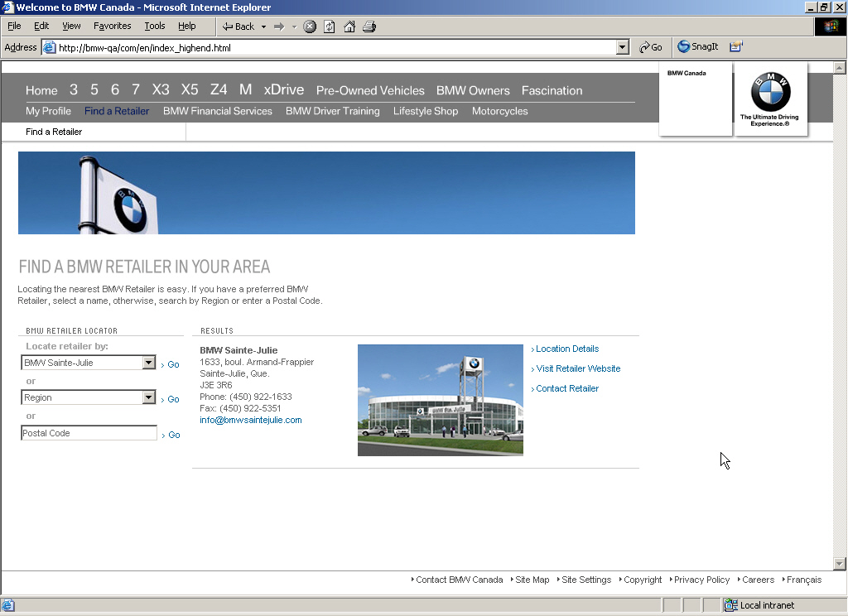Viewport: 848px width, 616px height.
Task: Open the X5 model link
Action: pyautogui.click(x=190, y=89)
